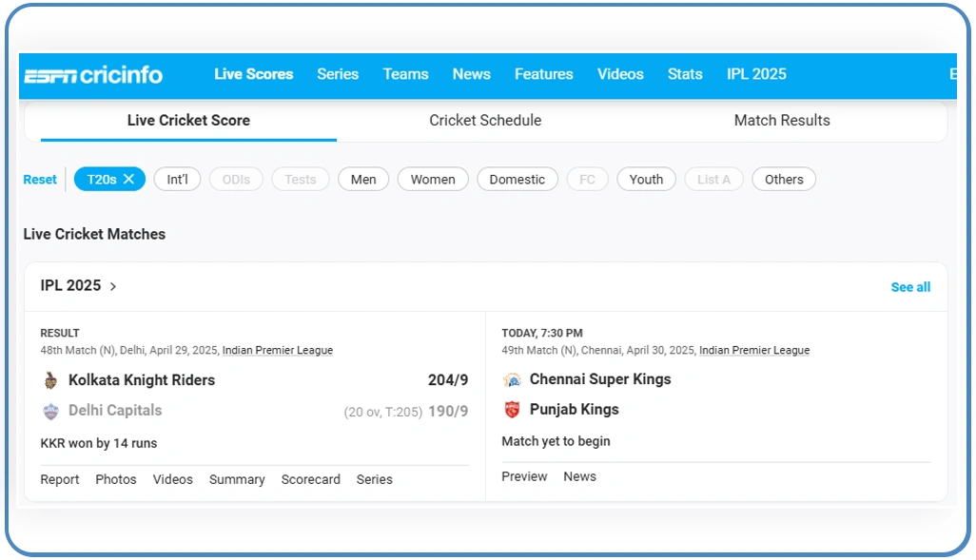This screenshot has height=560, width=976.
Task: Click the Chennai Super Kings team logo
Action: 512,379
